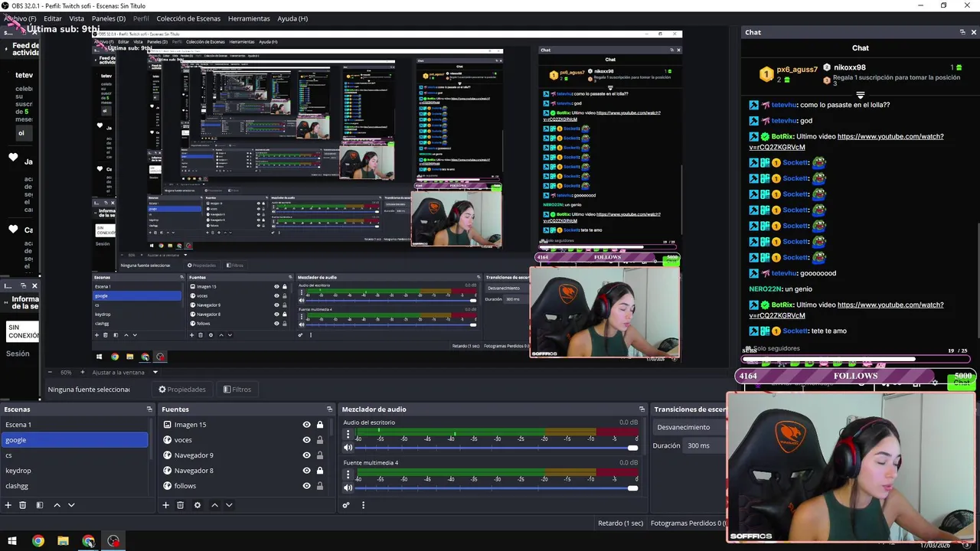Zoom out preview with minus icon
980x551 pixels.
50,372
